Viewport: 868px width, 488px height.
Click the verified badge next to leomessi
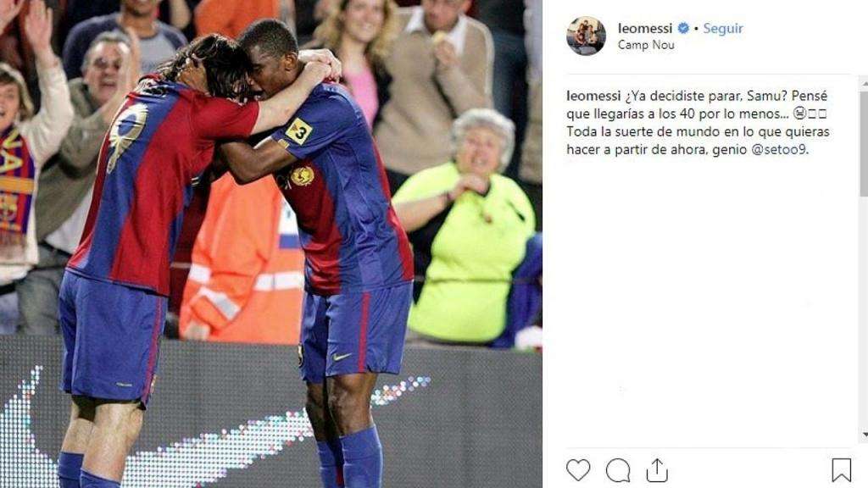point(684,28)
